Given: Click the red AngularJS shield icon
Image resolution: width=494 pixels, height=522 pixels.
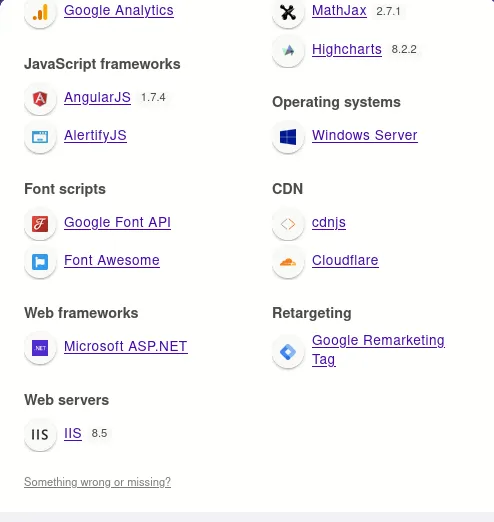Looking at the screenshot, I should tap(40, 99).
